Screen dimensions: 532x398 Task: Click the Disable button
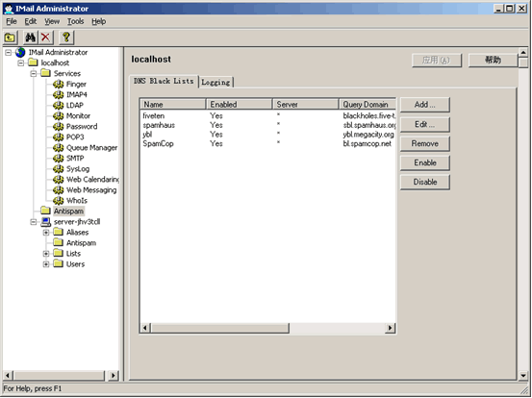click(x=425, y=182)
